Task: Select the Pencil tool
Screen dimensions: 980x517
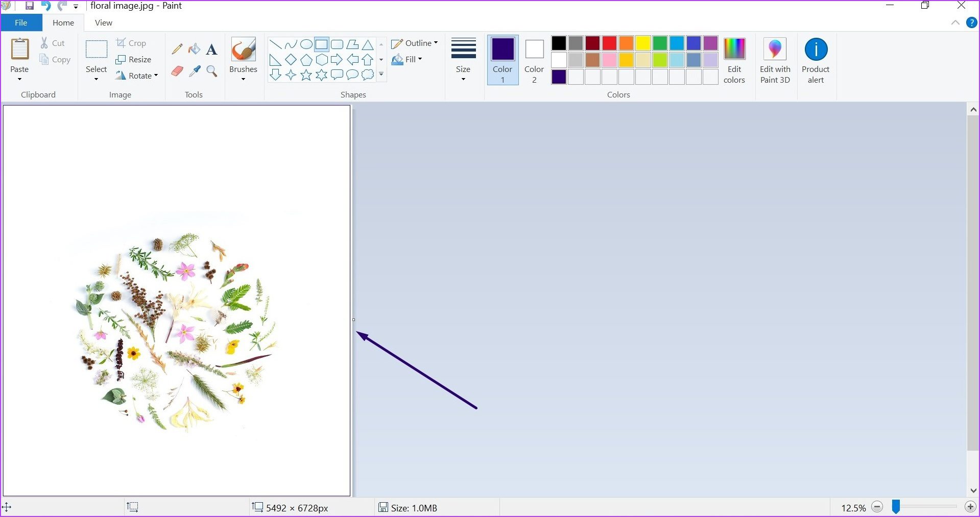Action: (177, 49)
